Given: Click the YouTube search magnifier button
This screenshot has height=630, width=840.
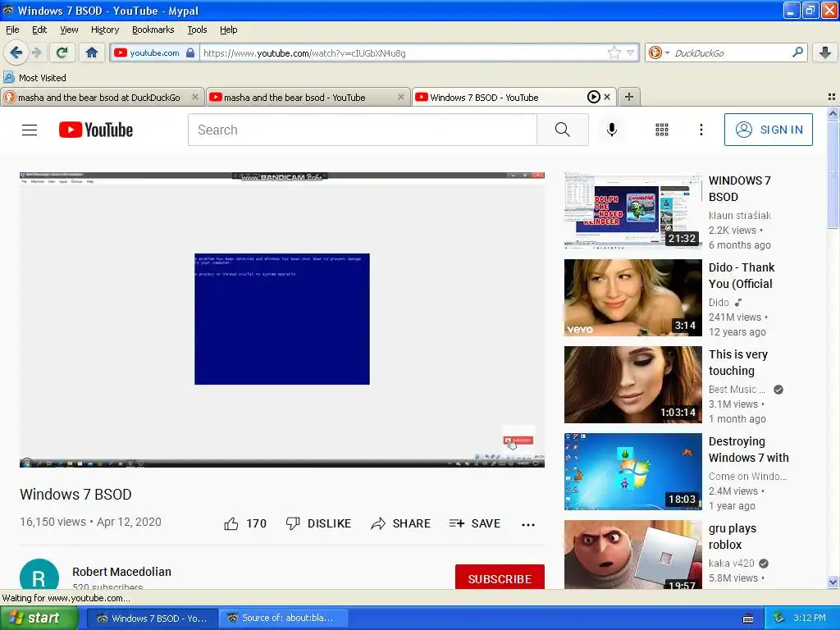Looking at the screenshot, I should (x=563, y=130).
